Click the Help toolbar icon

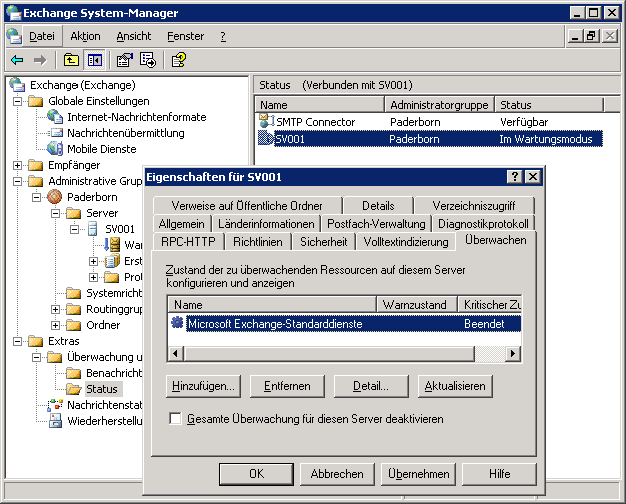click(x=178, y=60)
